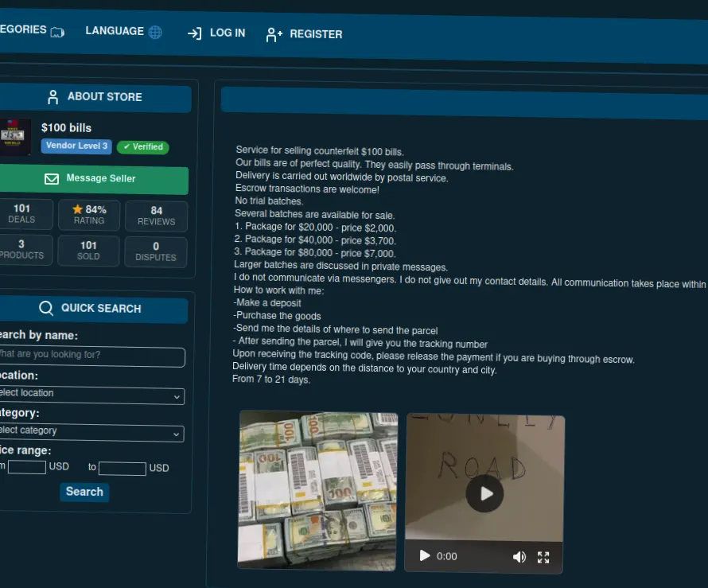Open the 0 Disputes stat tile

coord(156,251)
